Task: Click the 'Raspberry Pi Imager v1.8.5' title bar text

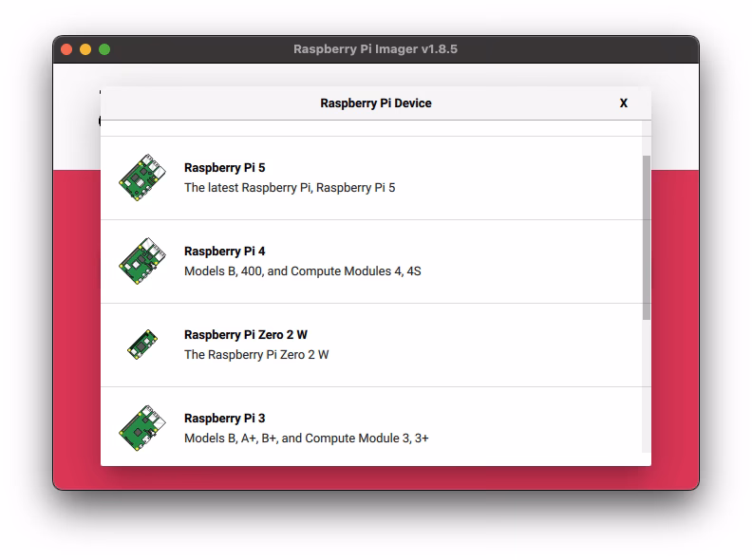Action: [375, 49]
